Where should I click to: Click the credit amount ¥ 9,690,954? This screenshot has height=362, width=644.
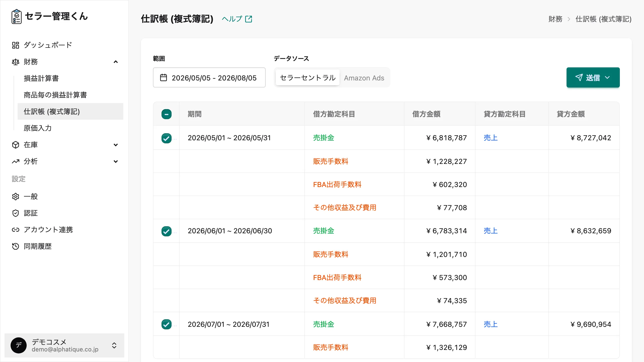[591, 324]
